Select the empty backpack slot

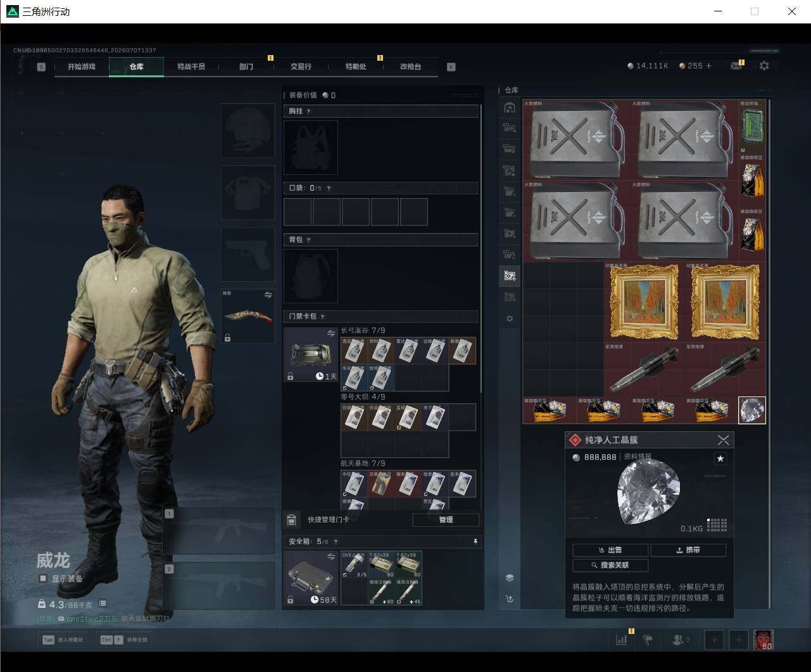point(311,276)
